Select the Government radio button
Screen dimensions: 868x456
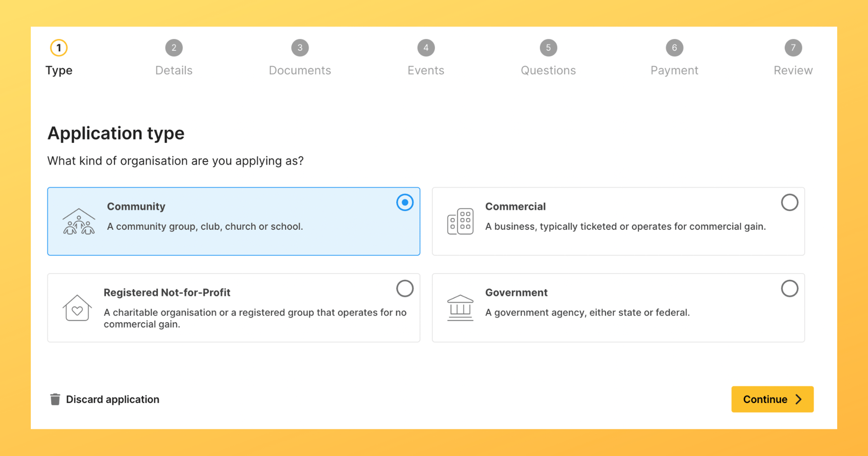(789, 289)
